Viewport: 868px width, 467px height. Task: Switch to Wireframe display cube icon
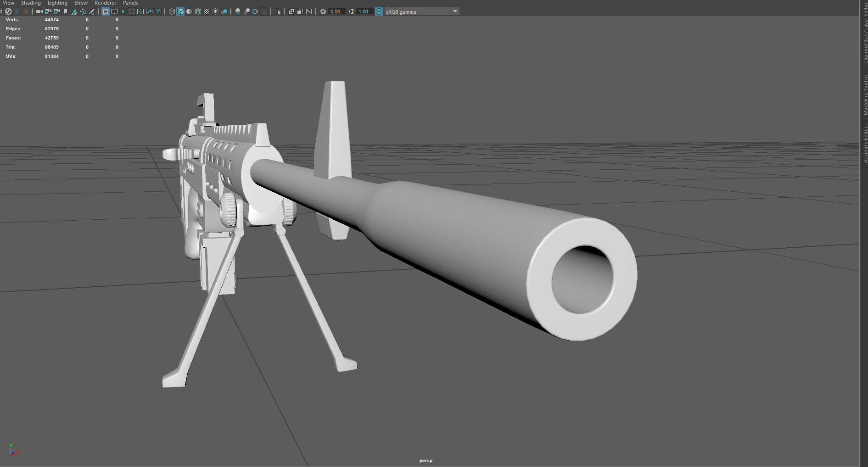(x=172, y=11)
